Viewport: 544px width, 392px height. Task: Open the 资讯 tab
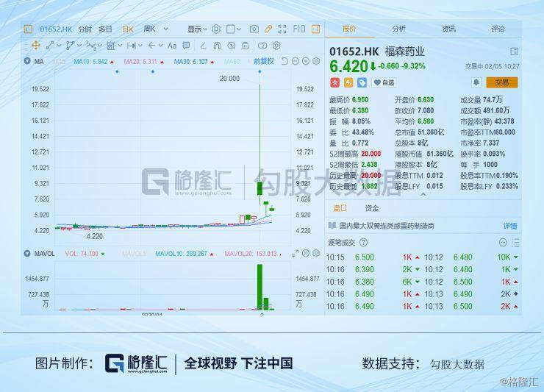(x=448, y=29)
